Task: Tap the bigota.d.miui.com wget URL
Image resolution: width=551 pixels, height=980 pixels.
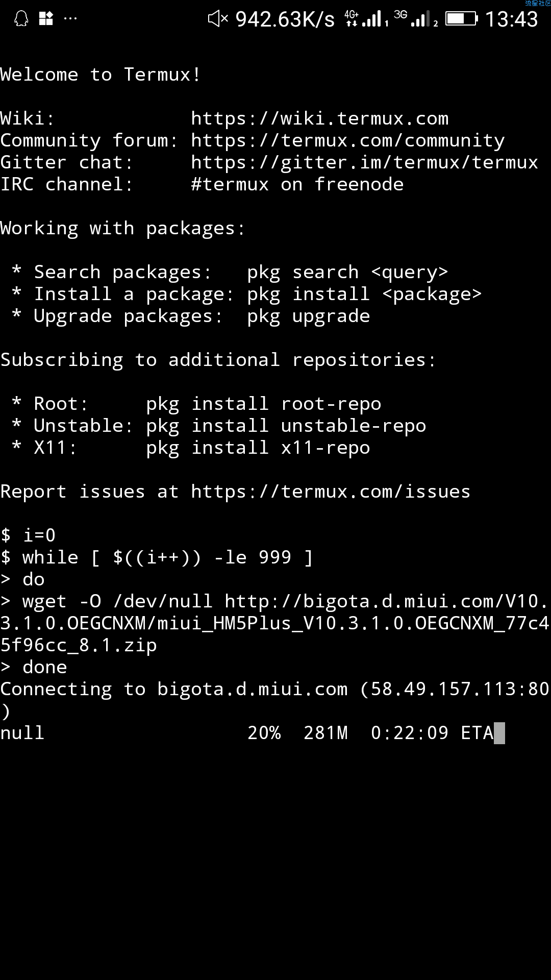Action: pyautogui.click(x=275, y=623)
